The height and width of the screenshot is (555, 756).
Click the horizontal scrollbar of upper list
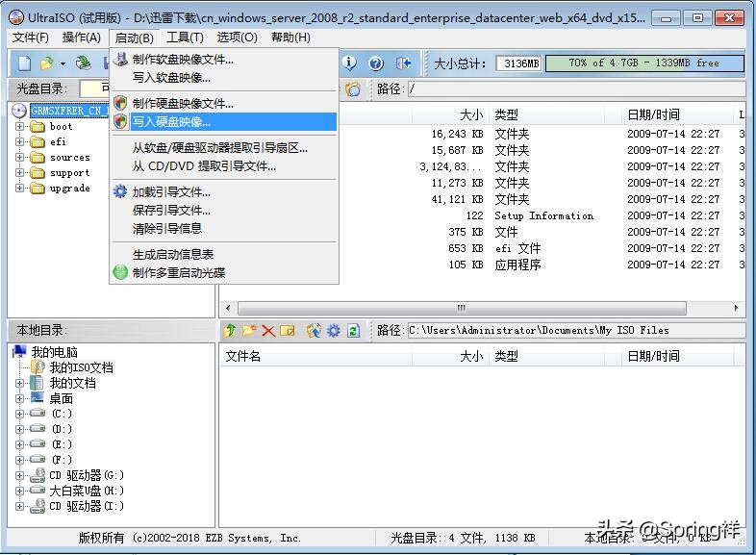tap(462, 308)
